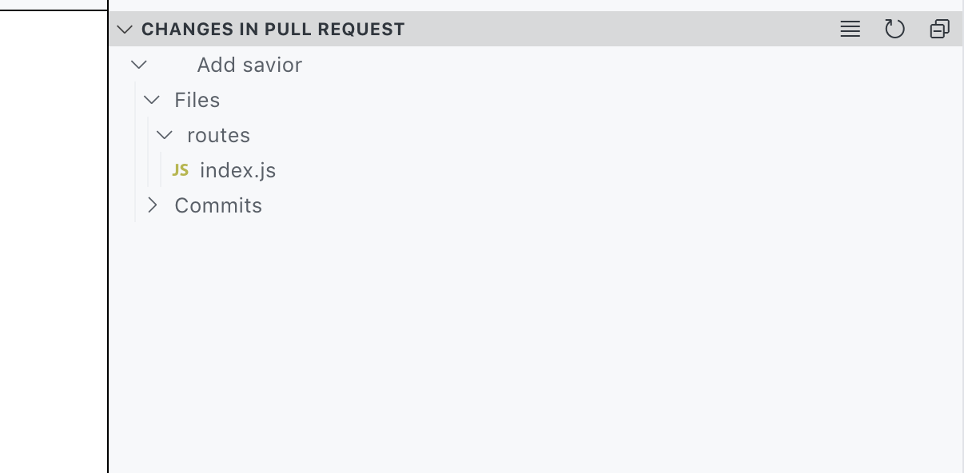Collapse the Add savior pull request node
The image size is (980, 473).
pos(138,65)
